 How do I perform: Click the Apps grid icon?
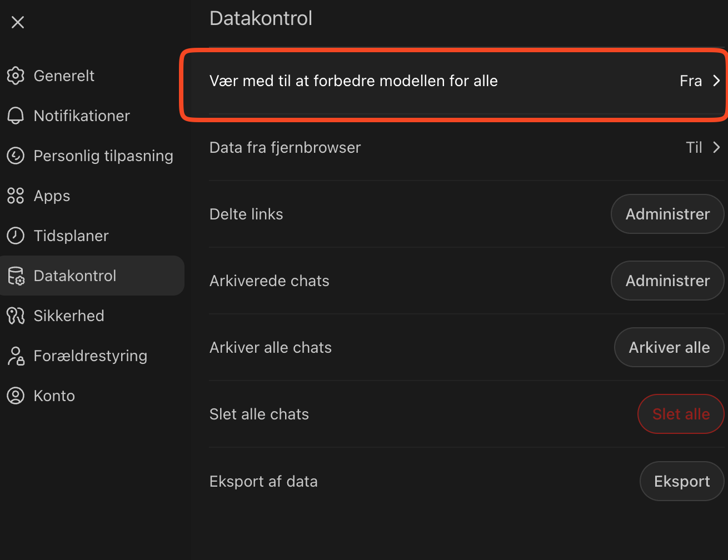coord(16,196)
